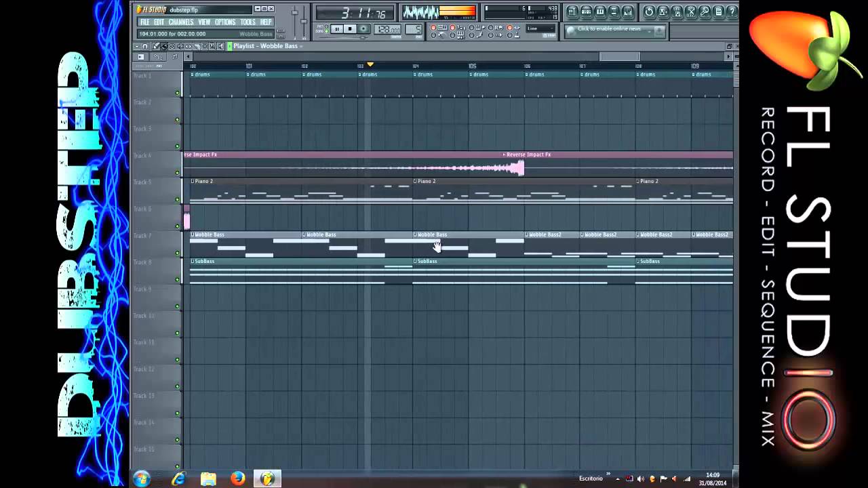The image size is (868, 488).
Task: Open clip menu of SubBass clip at bar 104
Action: [415, 261]
